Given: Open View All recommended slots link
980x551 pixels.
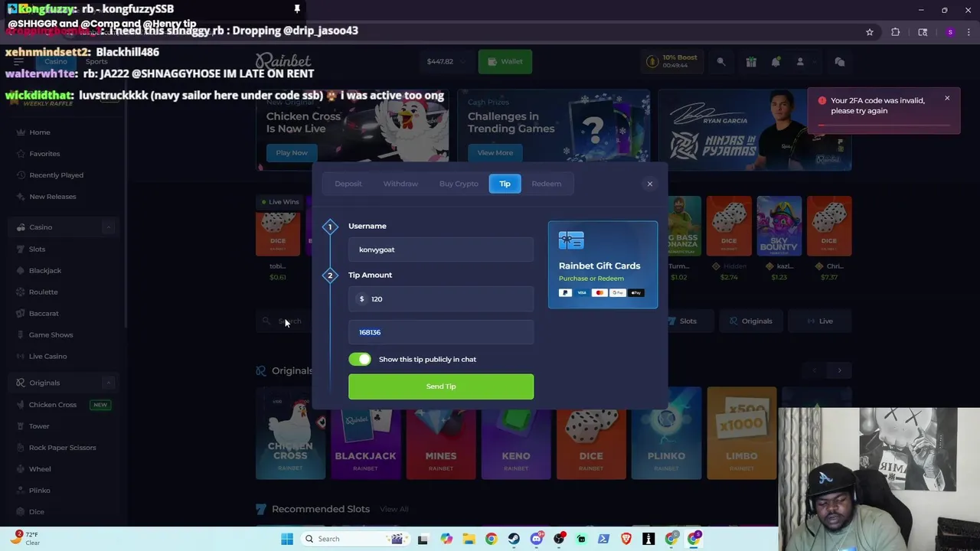Looking at the screenshot, I should click(x=394, y=509).
